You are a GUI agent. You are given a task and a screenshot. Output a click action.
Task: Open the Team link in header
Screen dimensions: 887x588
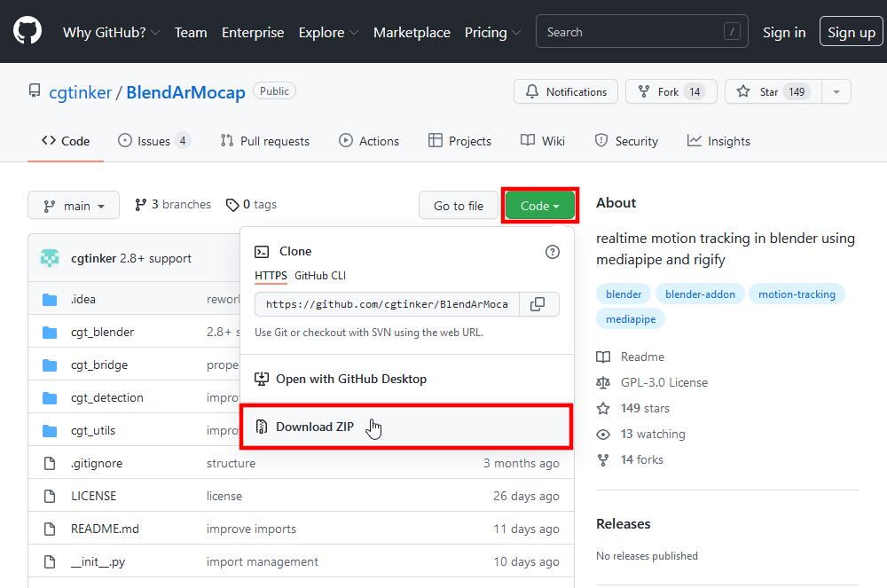click(191, 32)
